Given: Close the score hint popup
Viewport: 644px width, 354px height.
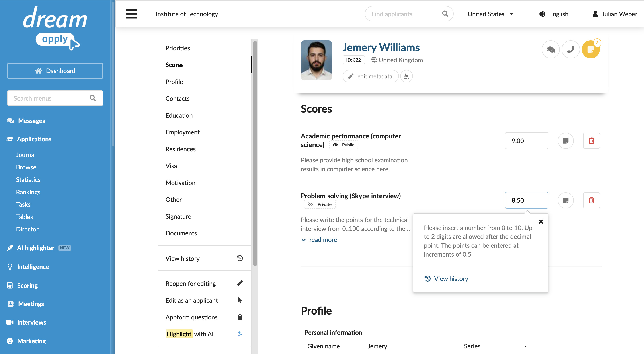Looking at the screenshot, I should pos(541,222).
